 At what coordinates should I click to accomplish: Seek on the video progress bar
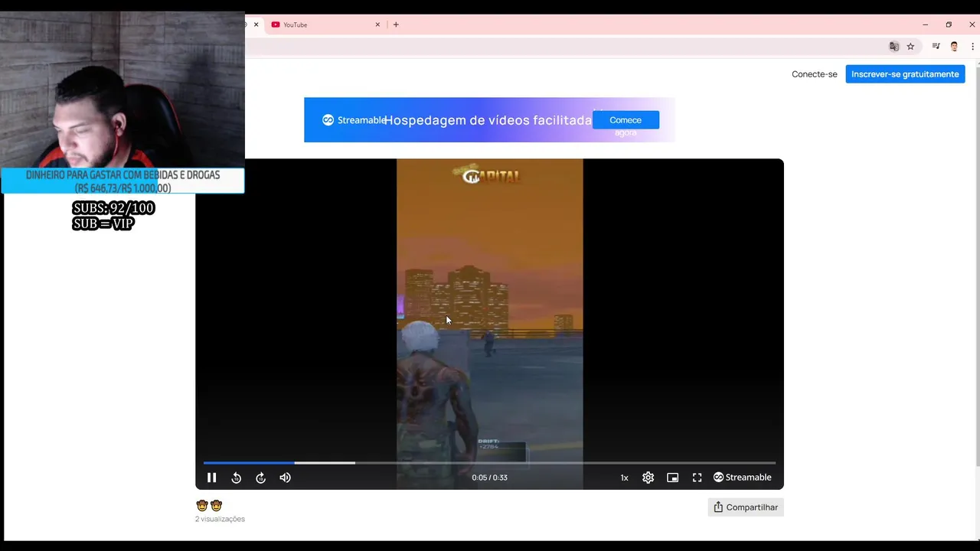point(489,462)
